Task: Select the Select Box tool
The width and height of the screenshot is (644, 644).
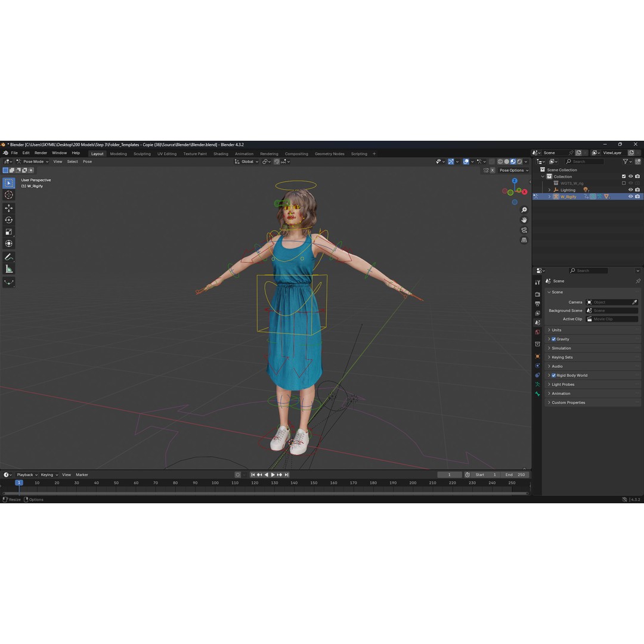Action: (x=8, y=183)
